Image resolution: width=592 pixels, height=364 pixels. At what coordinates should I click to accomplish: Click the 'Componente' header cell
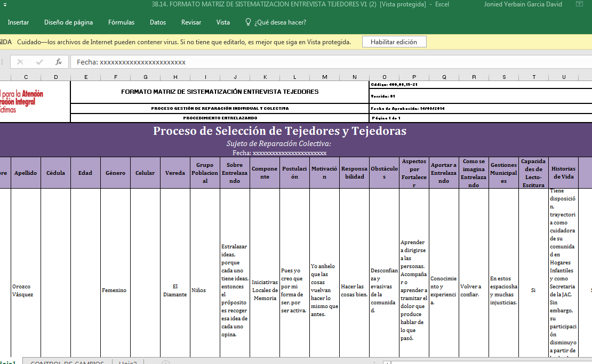click(265, 173)
